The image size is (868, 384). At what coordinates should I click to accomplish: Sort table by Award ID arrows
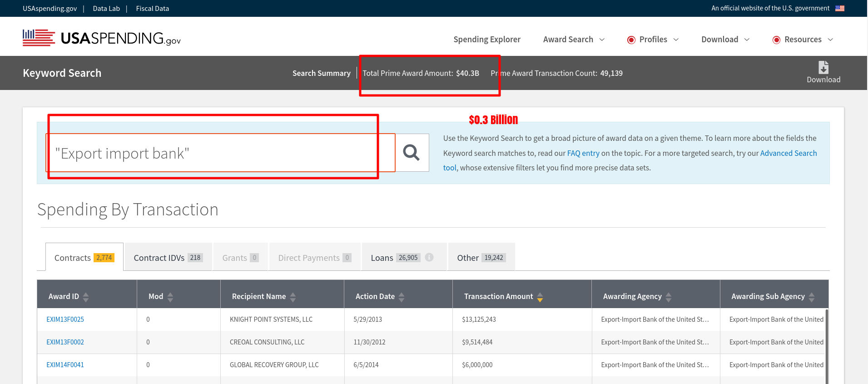(x=86, y=297)
